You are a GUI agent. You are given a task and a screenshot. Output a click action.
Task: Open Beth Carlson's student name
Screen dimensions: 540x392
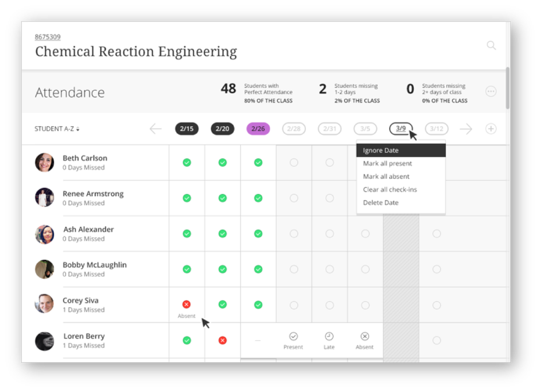(85, 158)
